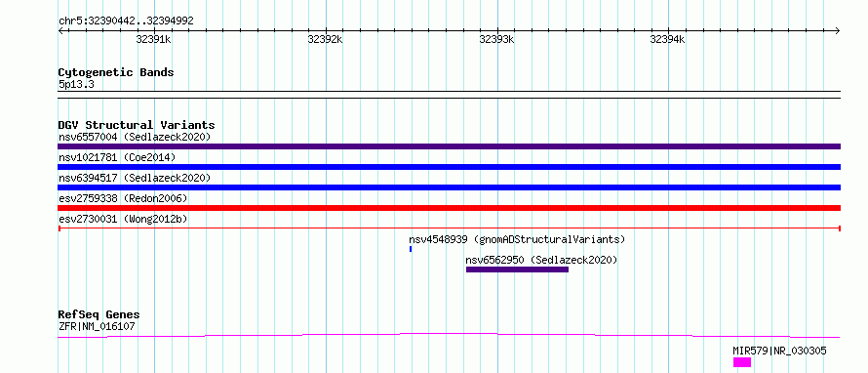Click the chr5:32390442..32394992 coordinate label

coord(126,21)
